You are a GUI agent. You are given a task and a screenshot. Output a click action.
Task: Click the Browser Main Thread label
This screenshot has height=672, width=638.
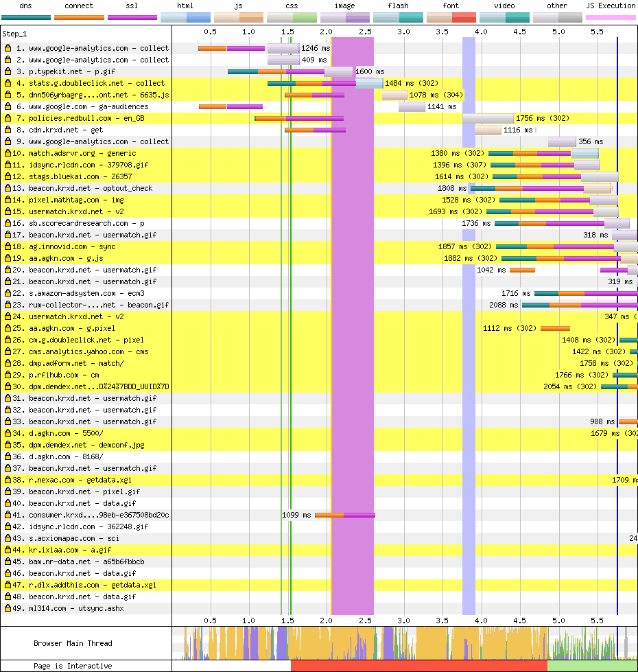73,643
